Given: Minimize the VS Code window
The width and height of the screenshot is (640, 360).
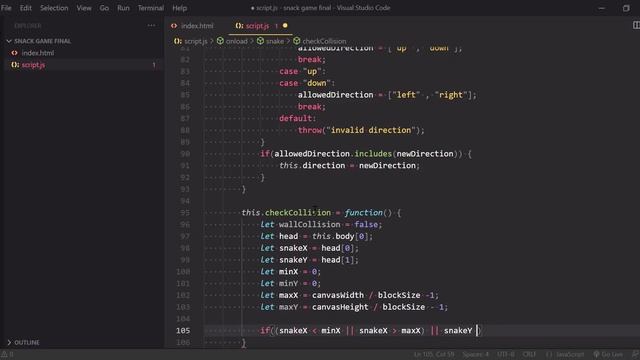Looking at the screenshot, I should tap(602, 8).
